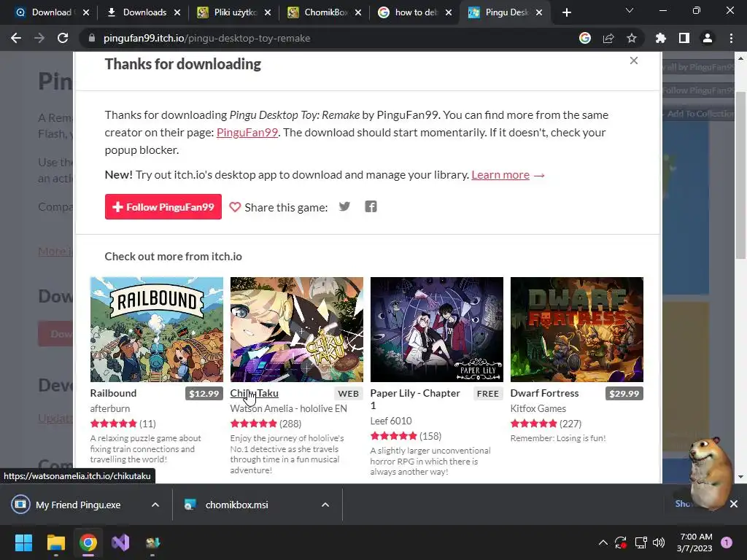Expand chomikbox.msi download options
The height and width of the screenshot is (560, 747).
point(325,505)
